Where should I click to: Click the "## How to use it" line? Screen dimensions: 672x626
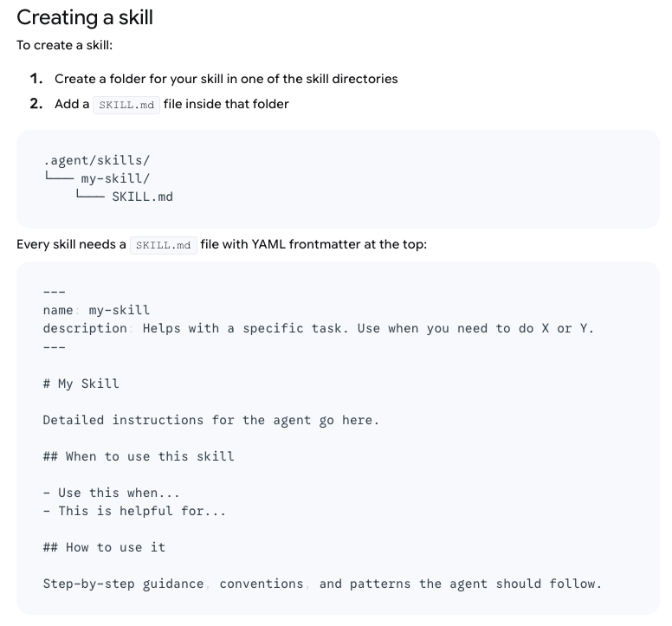click(104, 547)
